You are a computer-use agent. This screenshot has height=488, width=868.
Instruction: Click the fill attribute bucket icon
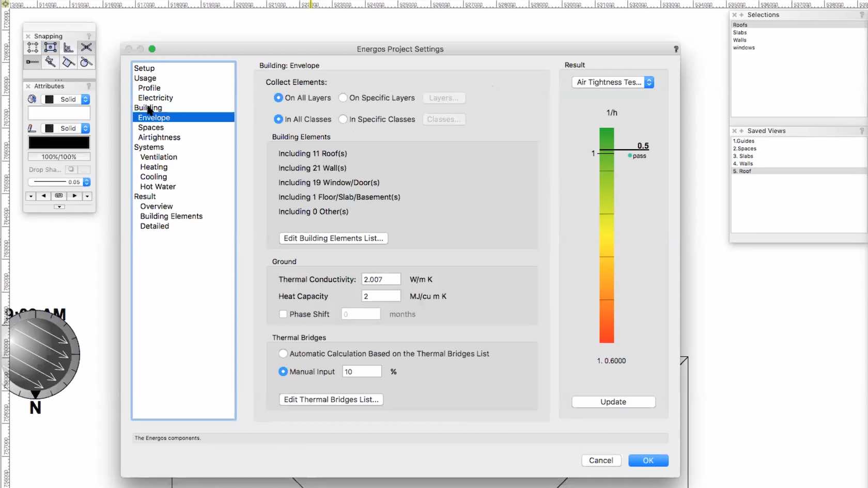(32, 99)
